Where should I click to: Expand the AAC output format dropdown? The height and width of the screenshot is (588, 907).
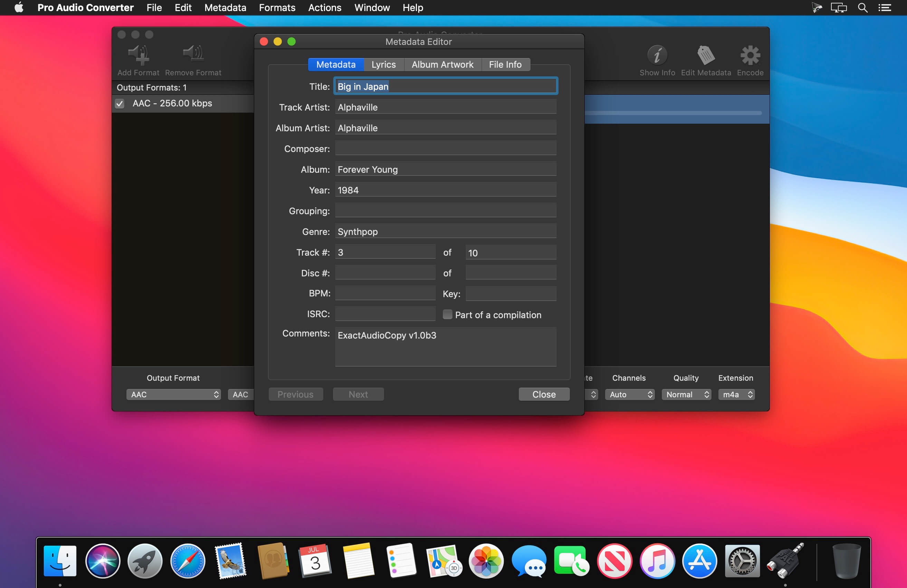tap(172, 393)
